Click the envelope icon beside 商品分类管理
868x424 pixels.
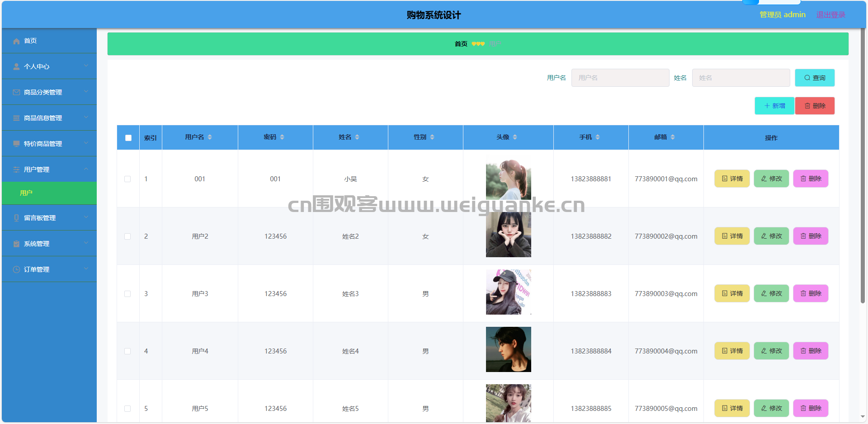pyautogui.click(x=16, y=93)
